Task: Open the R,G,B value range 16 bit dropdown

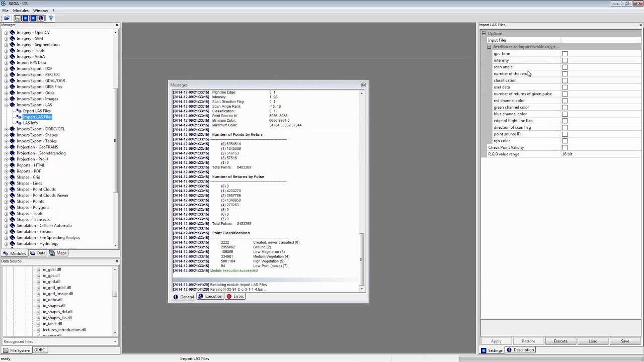Action: tap(601, 154)
